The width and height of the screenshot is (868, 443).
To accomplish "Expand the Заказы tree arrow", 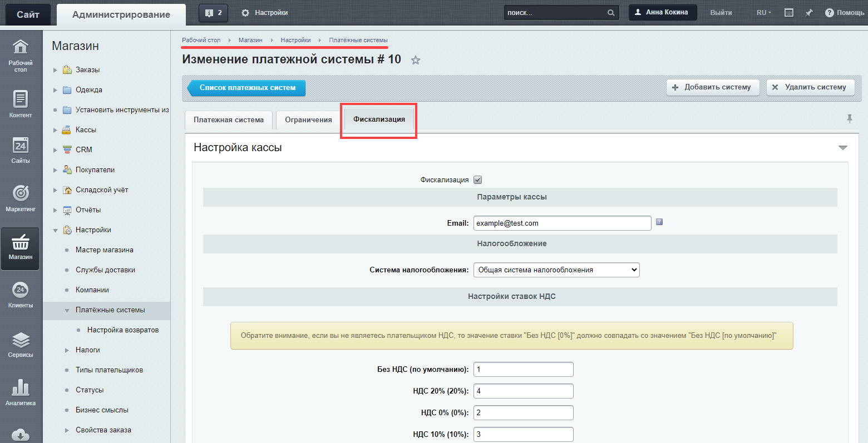I will coord(55,70).
